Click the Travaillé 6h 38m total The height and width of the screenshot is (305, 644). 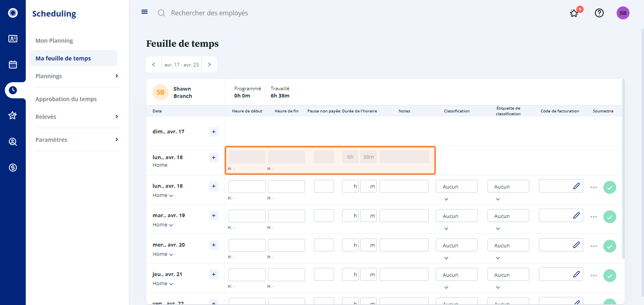point(280,92)
